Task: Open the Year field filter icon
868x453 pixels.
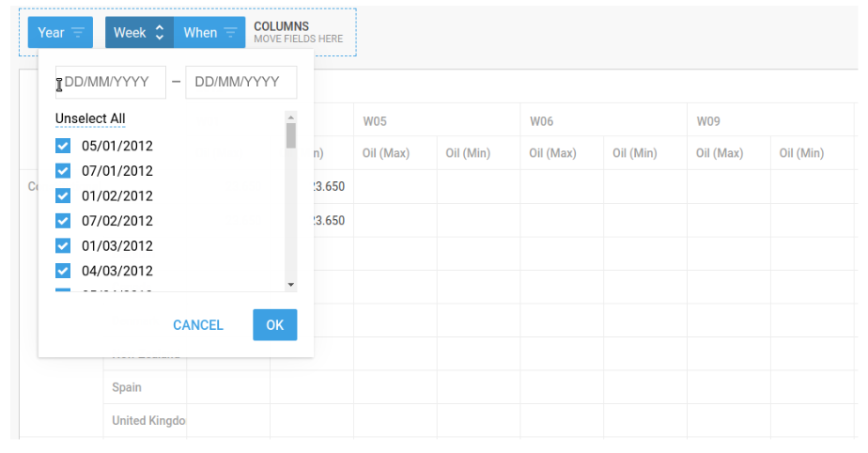Action: pyautogui.click(x=78, y=33)
